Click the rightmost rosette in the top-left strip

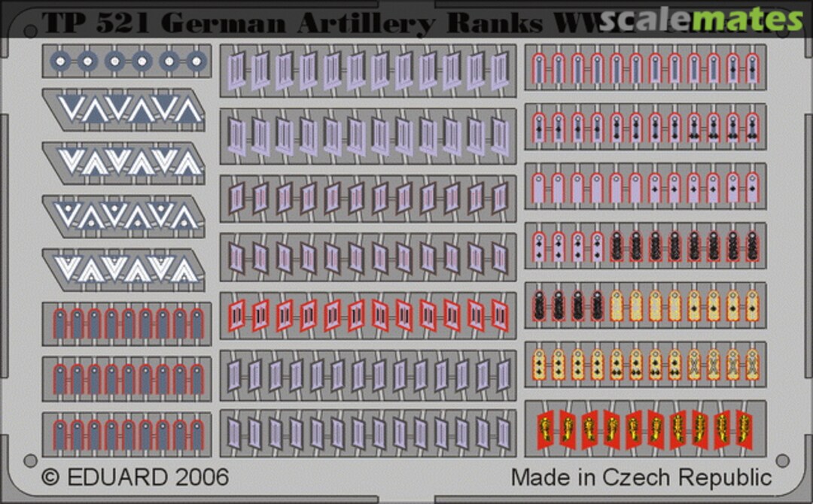coord(196,61)
